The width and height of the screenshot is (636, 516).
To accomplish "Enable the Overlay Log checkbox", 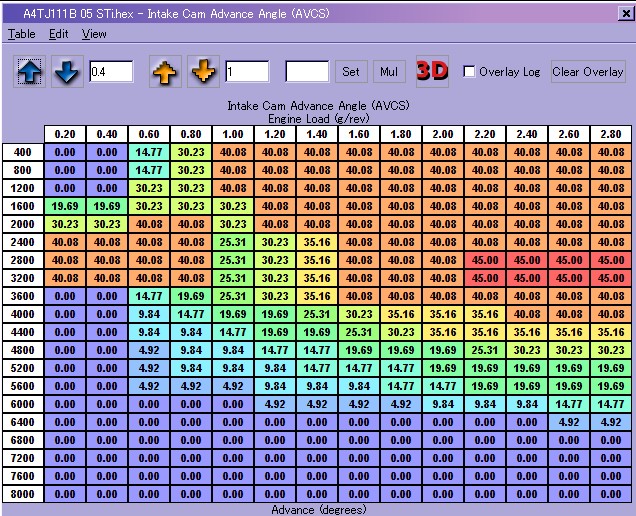I will tap(469, 72).
